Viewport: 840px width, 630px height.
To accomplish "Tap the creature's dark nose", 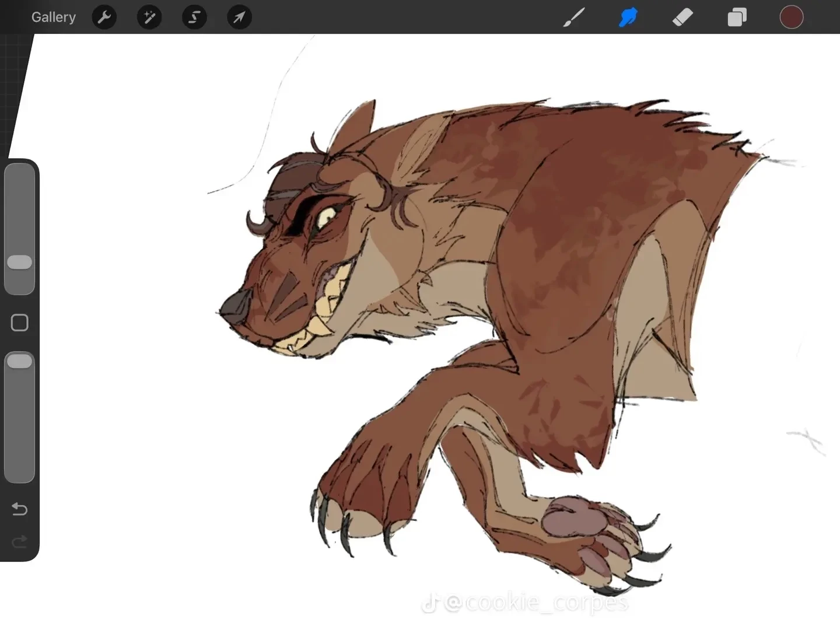I will point(236,306).
